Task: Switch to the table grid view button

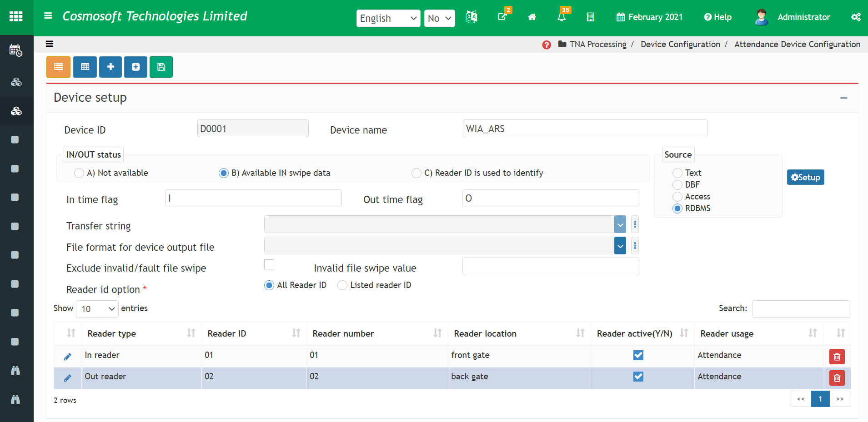Action: (x=85, y=67)
